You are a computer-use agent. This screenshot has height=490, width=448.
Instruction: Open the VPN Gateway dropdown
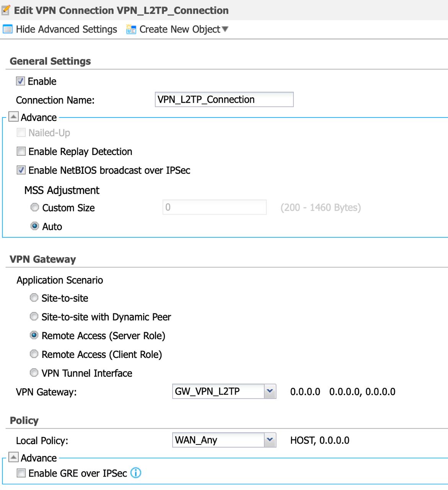[x=270, y=391]
